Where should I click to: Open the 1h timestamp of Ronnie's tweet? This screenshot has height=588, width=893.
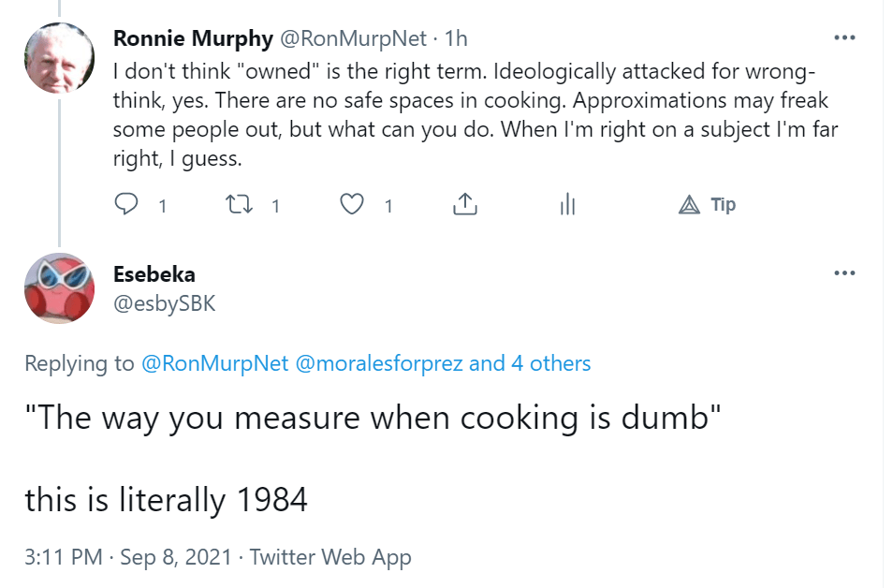click(456, 38)
